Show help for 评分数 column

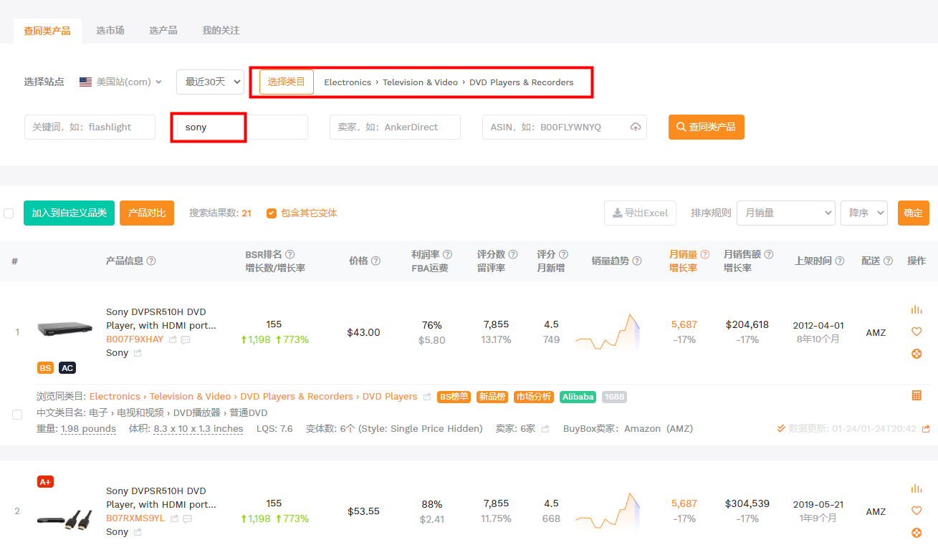tap(513, 254)
